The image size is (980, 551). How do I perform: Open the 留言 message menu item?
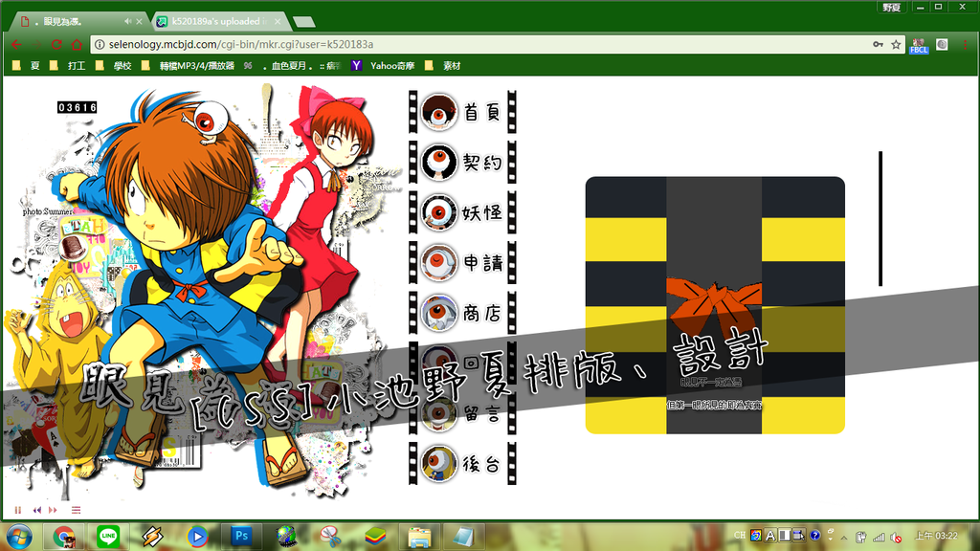pyautogui.click(x=462, y=413)
